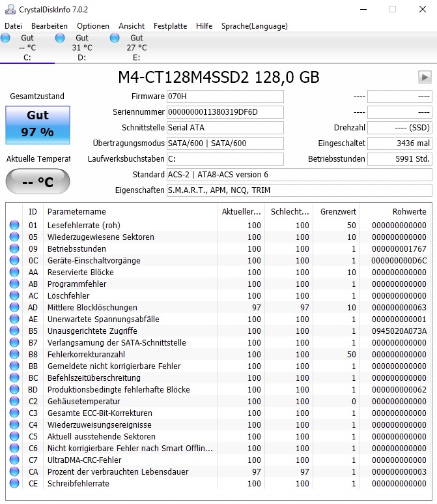This screenshot has width=437, height=504.
Task: Click the Betriebsstunden value 5991 Std.
Action: point(400,159)
